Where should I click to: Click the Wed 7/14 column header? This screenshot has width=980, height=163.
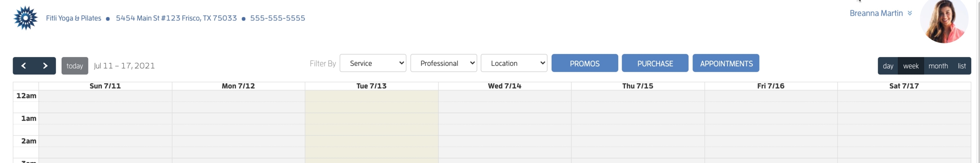click(x=505, y=86)
